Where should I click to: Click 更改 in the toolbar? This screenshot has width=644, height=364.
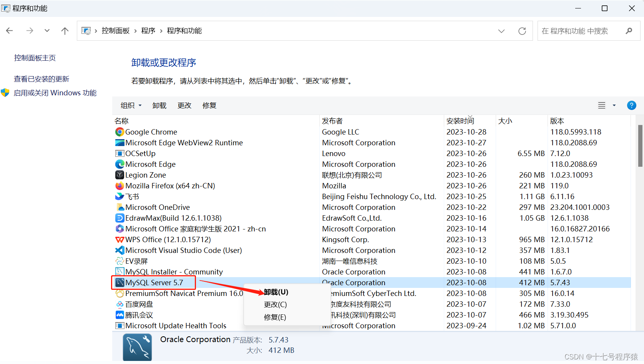point(184,105)
